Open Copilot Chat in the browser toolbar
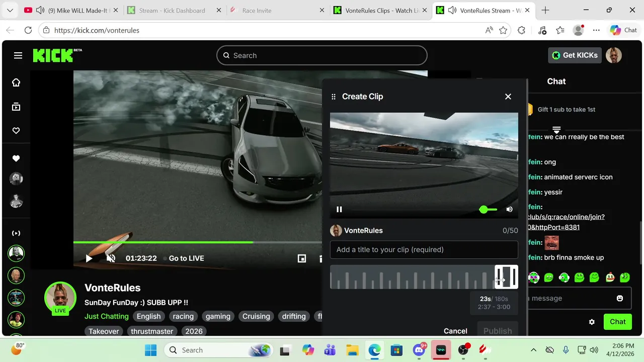This screenshot has width=644, height=362. 624,30
